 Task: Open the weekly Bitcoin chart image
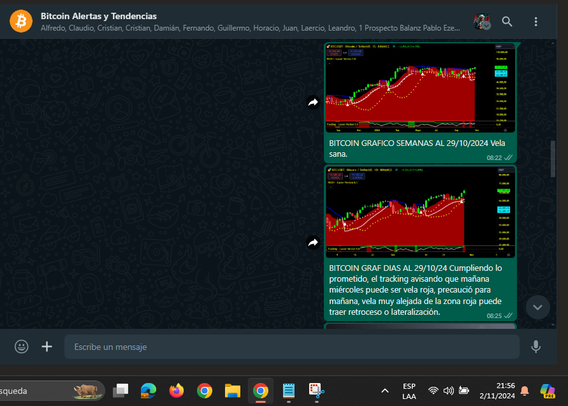click(420, 88)
